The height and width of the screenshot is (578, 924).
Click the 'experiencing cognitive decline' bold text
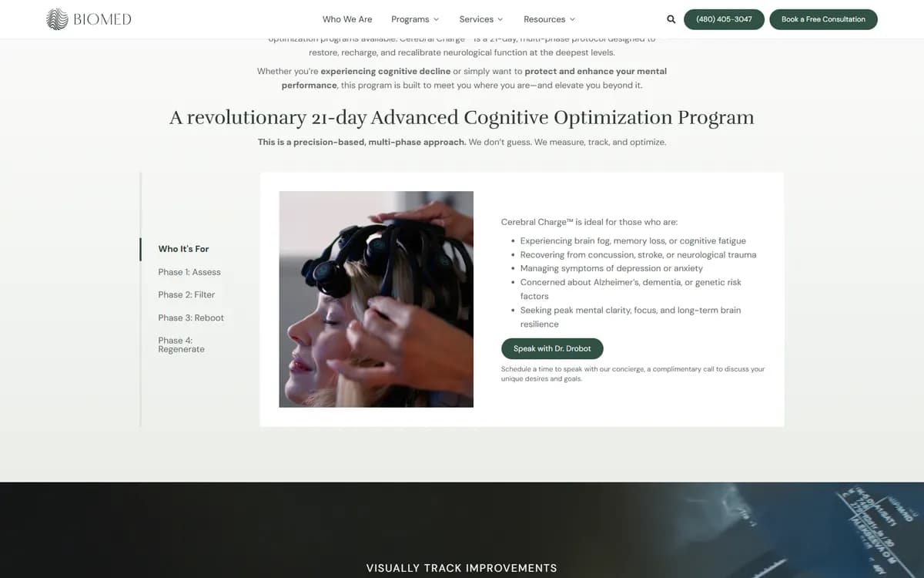coord(386,71)
